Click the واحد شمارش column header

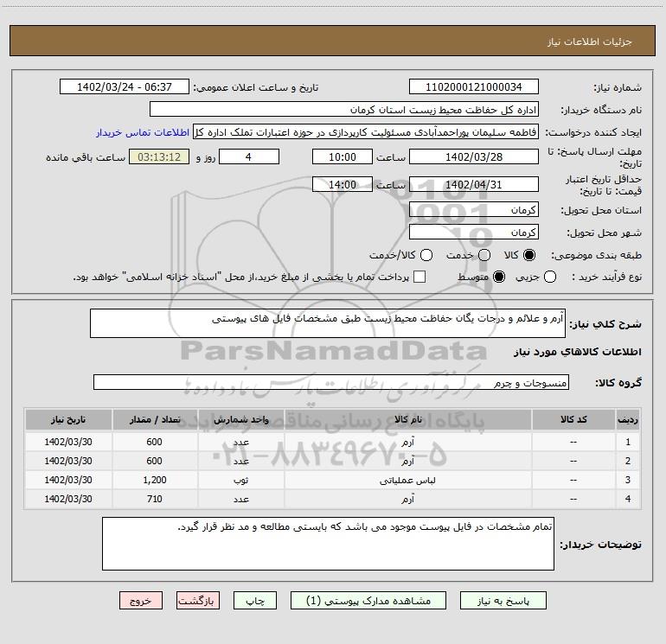pos(240,419)
